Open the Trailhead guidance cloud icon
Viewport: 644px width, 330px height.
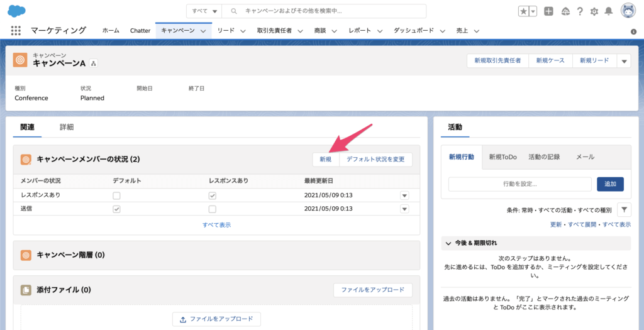point(565,11)
